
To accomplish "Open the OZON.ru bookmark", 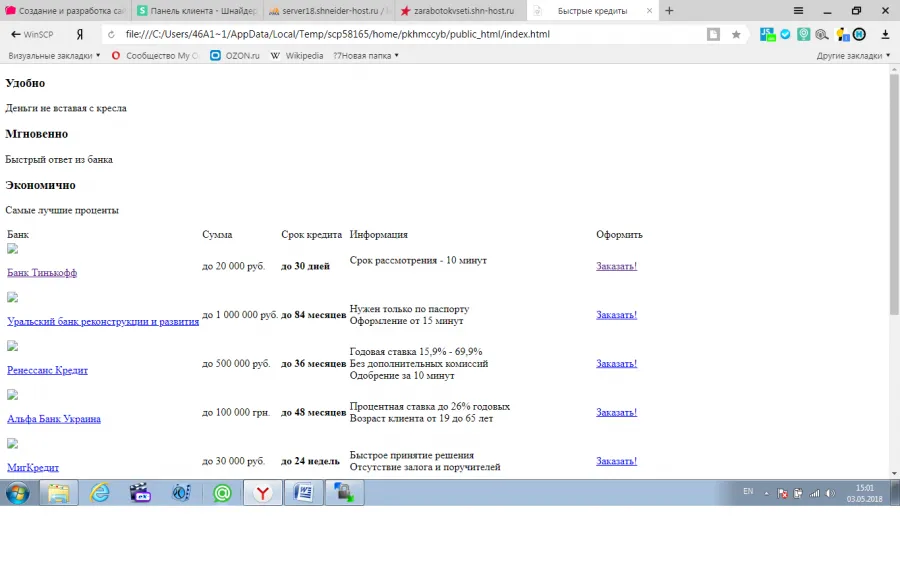I will click(x=235, y=56).
